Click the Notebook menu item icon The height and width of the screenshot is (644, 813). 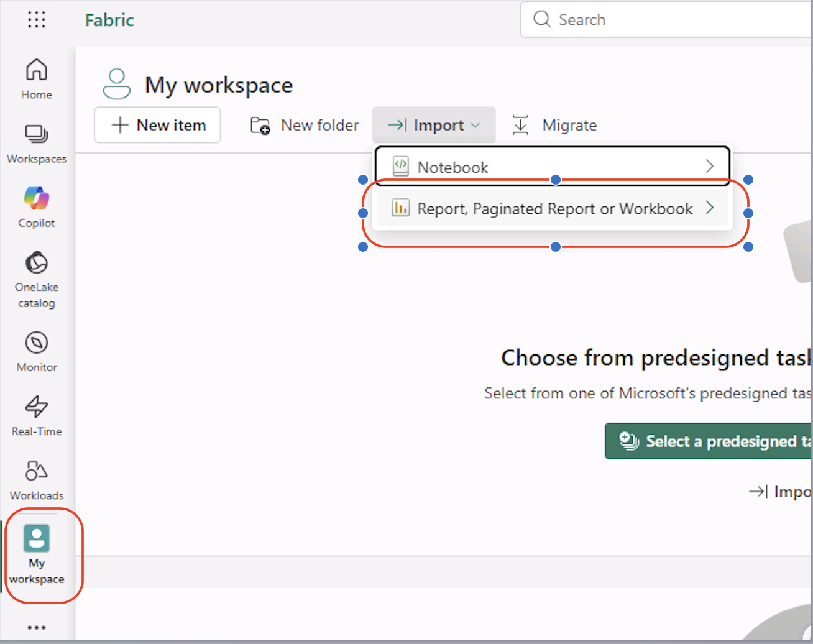(x=401, y=166)
